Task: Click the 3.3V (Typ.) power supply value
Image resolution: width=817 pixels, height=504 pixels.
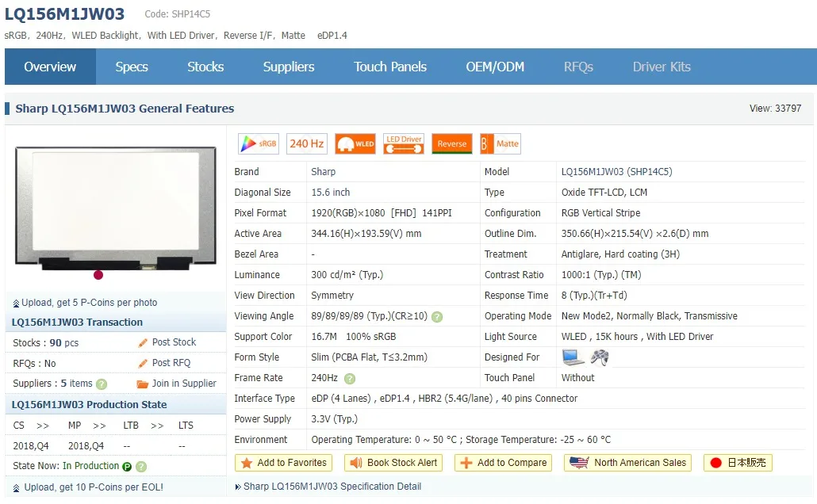Action: (x=335, y=419)
